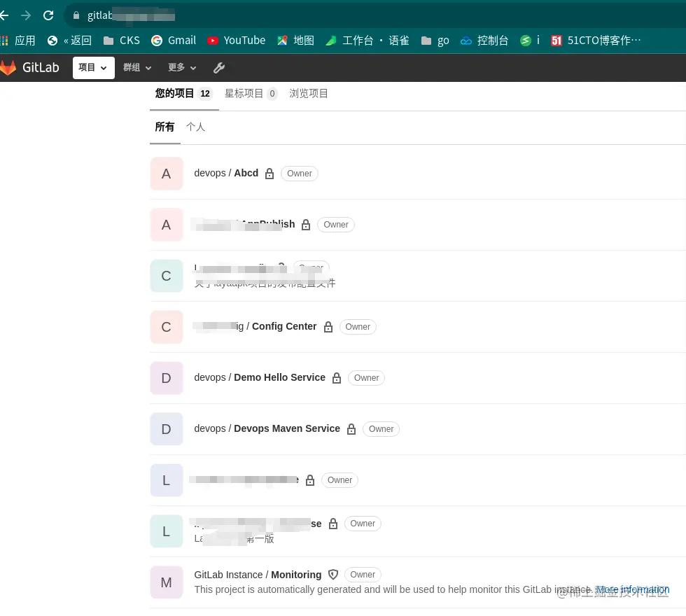Open the 地图 maps bookmark
Viewport: 686px width, 616px height.
[295, 41]
